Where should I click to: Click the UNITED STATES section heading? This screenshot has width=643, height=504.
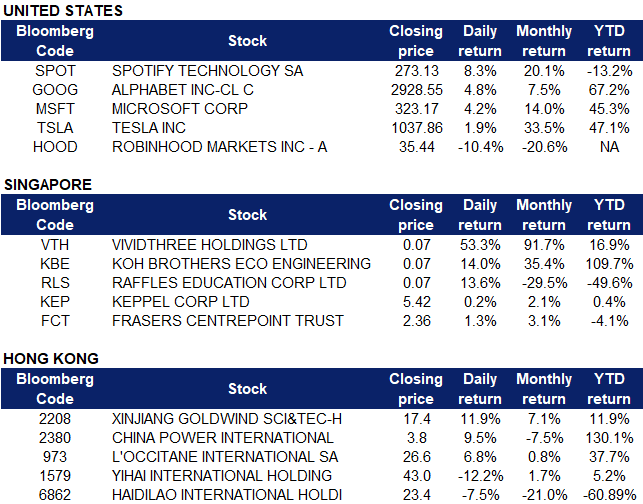(x=63, y=11)
